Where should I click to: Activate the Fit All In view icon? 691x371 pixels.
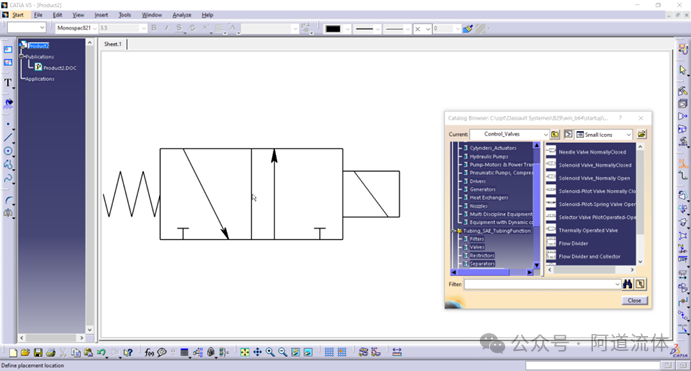coord(245,352)
